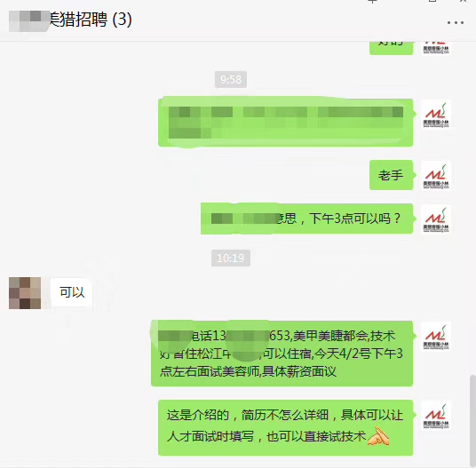
Task: Click the chat scrollbar thumb on right edge
Action: tap(472, 420)
